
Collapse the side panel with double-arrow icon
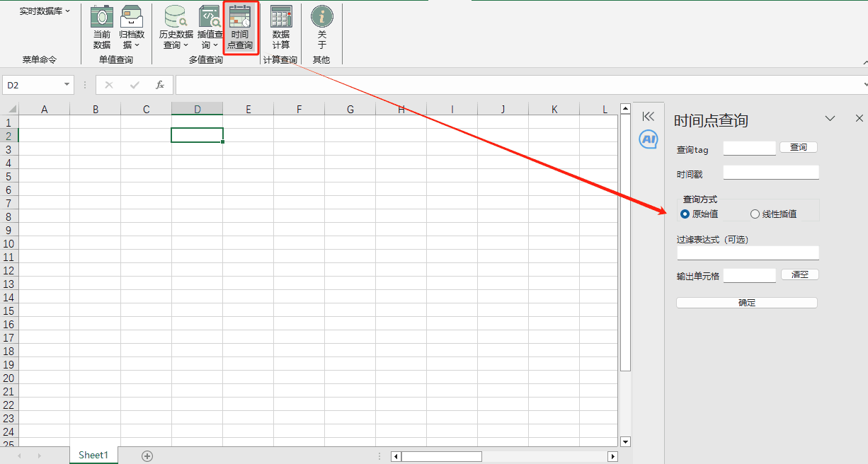649,117
